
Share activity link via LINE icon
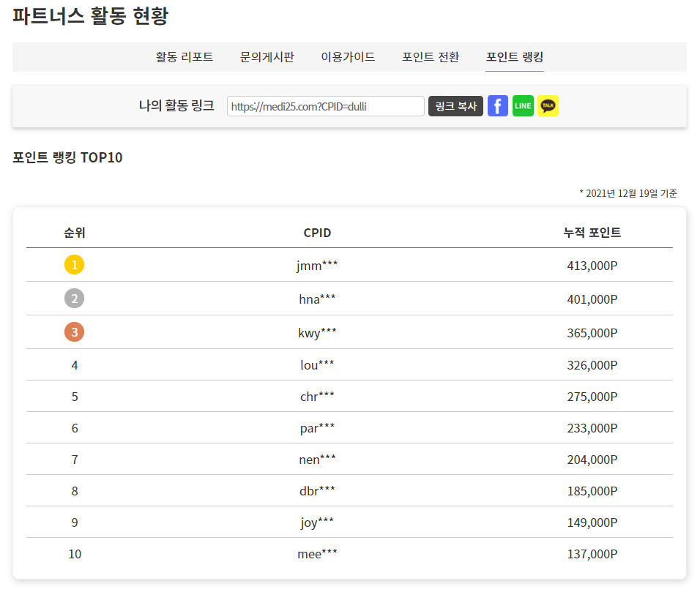point(523,105)
